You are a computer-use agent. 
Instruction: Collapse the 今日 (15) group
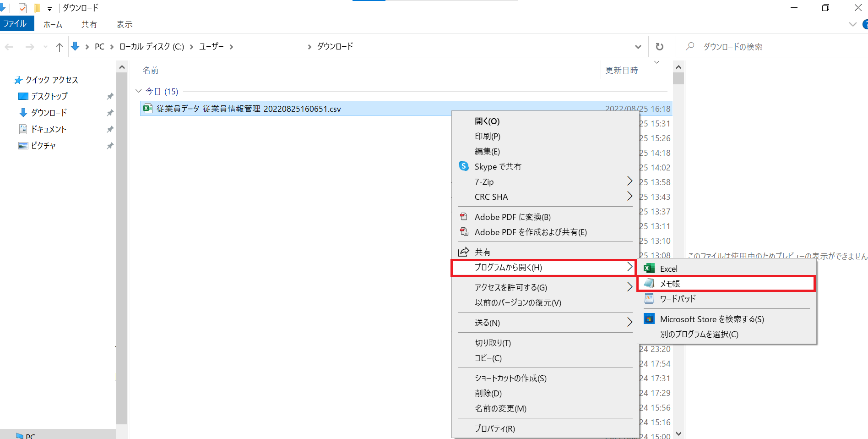click(x=139, y=91)
